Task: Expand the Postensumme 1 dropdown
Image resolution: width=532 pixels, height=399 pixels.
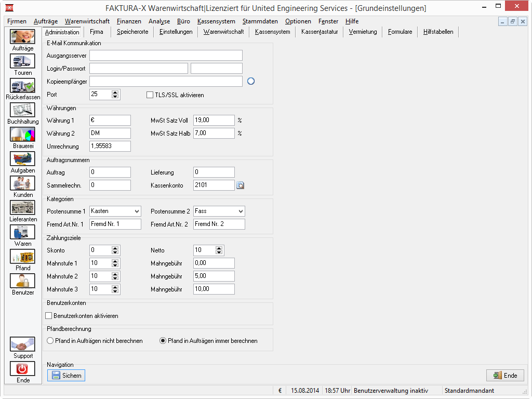Action: tap(137, 211)
